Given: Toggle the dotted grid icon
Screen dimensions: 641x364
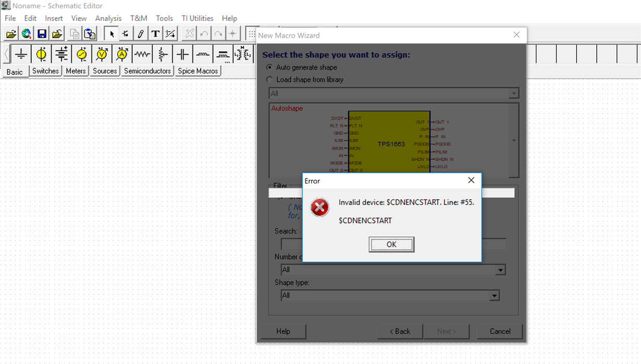Looking at the screenshot, I should tap(251, 34).
